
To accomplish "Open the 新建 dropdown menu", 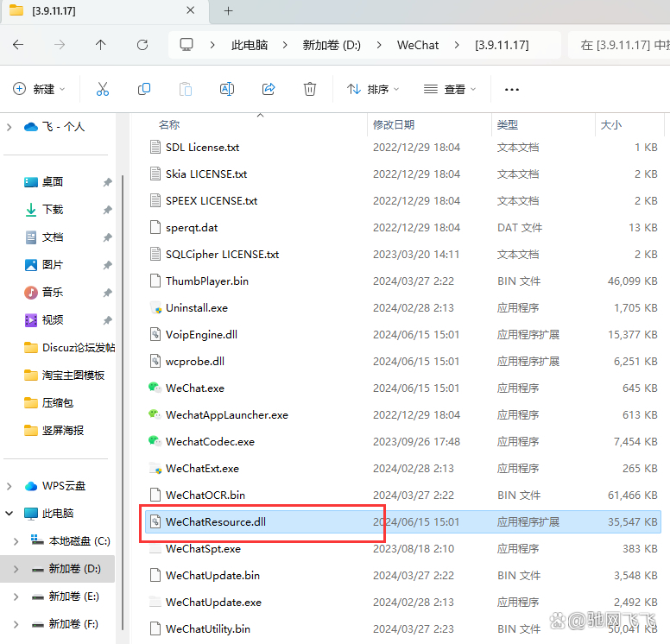I will (x=39, y=89).
